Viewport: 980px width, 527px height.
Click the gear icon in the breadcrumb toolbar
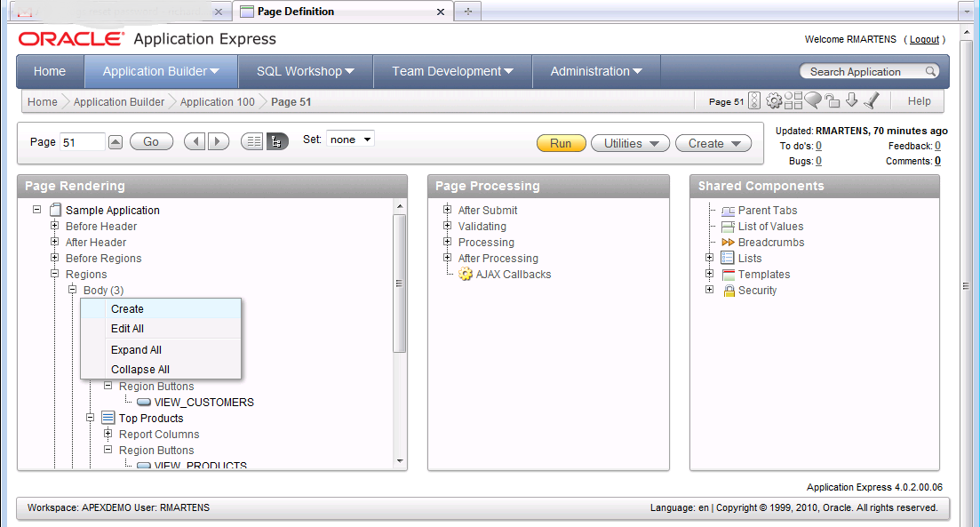[x=774, y=100]
